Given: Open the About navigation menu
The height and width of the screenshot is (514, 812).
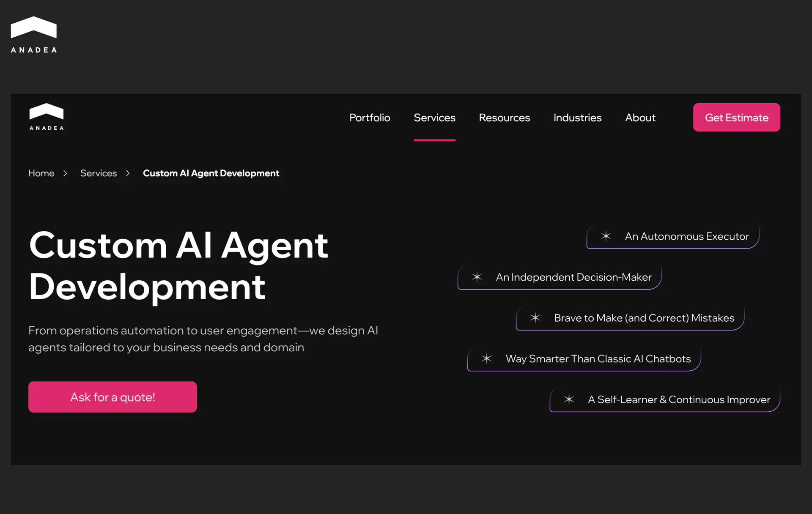Looking at the screenshot, I should [x=640, y=118].
